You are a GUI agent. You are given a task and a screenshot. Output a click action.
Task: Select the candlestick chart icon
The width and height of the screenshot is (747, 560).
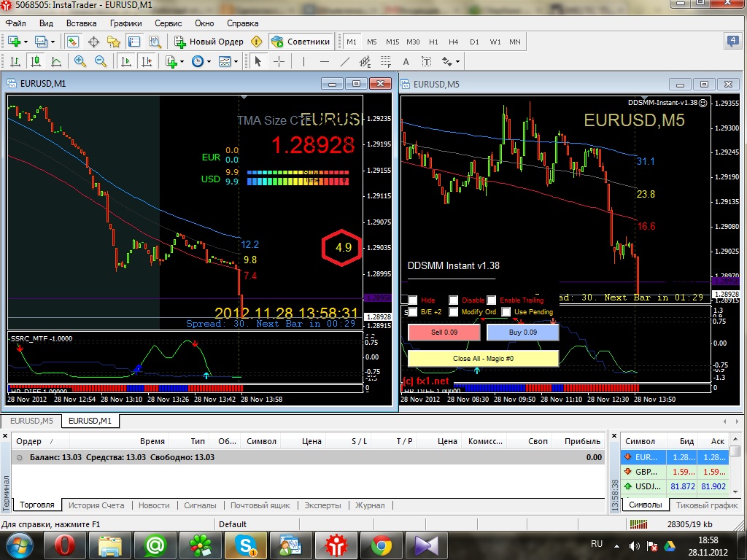pos(35,61)
